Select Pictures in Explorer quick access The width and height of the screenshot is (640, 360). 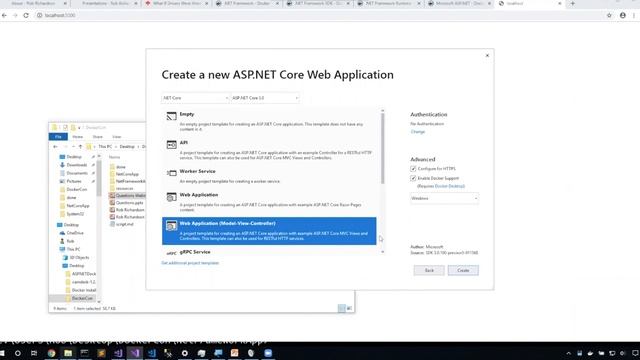coord(74,181)
